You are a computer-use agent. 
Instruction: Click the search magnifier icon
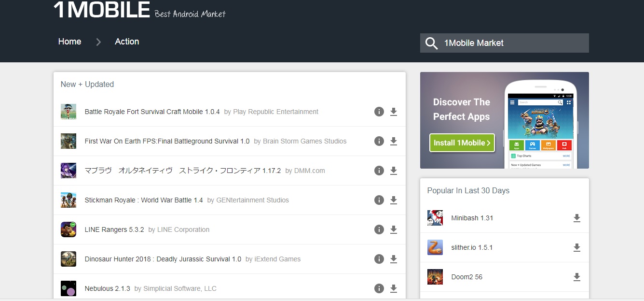(431, 43)
